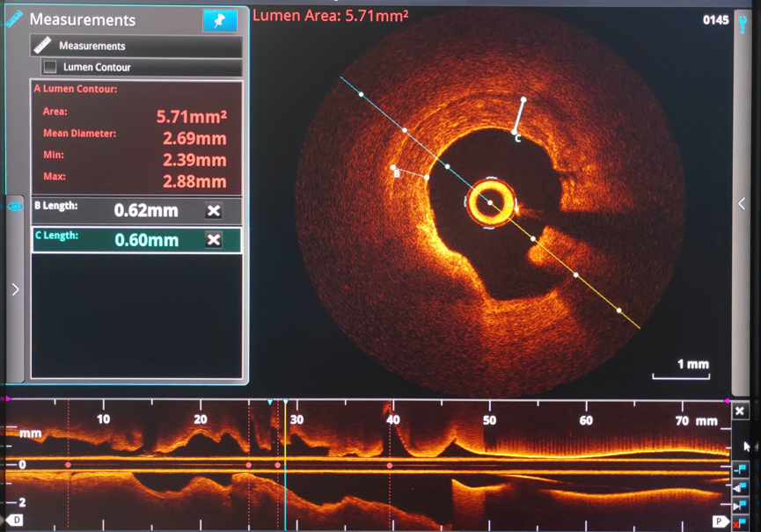Viewport: 761px width, 532px height.
Task: Enable the Lumen Contour checkbox
Action: (x=50, y=67)
